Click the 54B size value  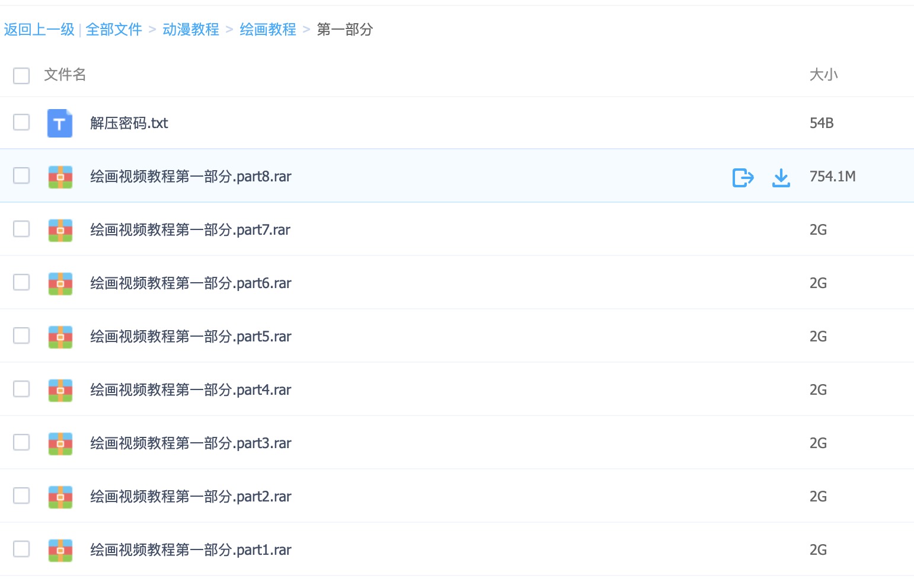pyautogui.click(x=822, y=123)
